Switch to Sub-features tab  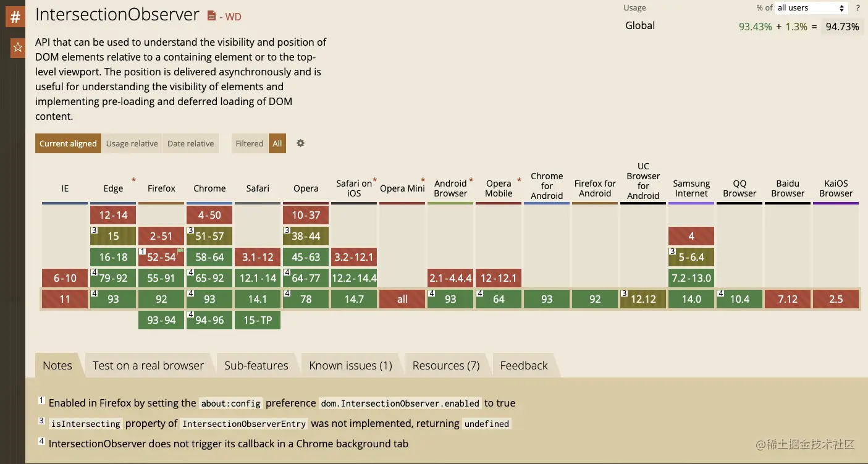point(256,365)
